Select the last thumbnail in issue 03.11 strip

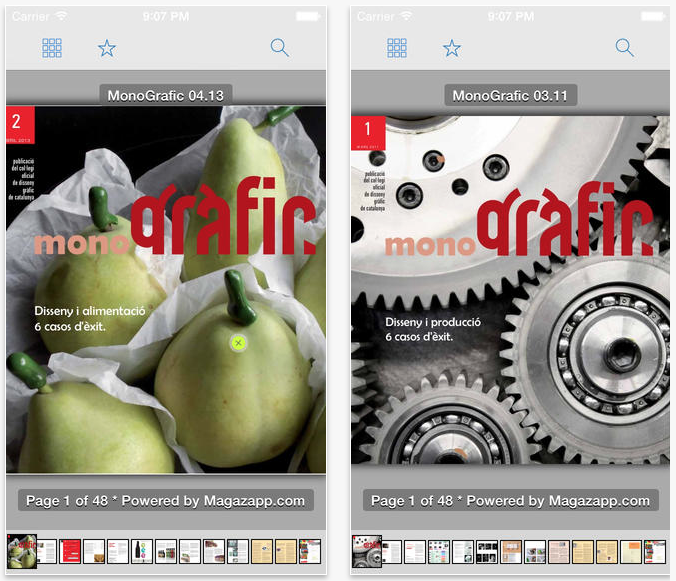coord(655,552)
